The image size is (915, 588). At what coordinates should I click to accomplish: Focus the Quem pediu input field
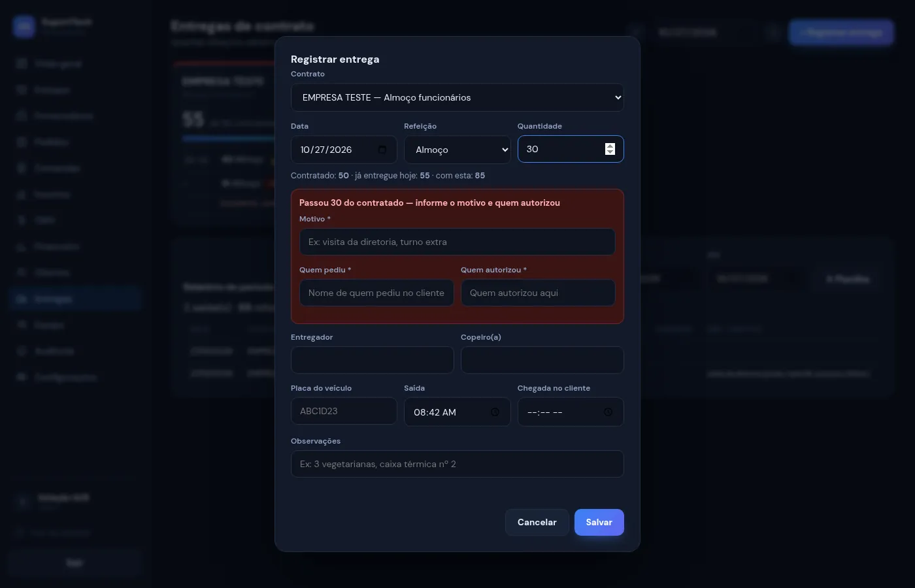376,293
